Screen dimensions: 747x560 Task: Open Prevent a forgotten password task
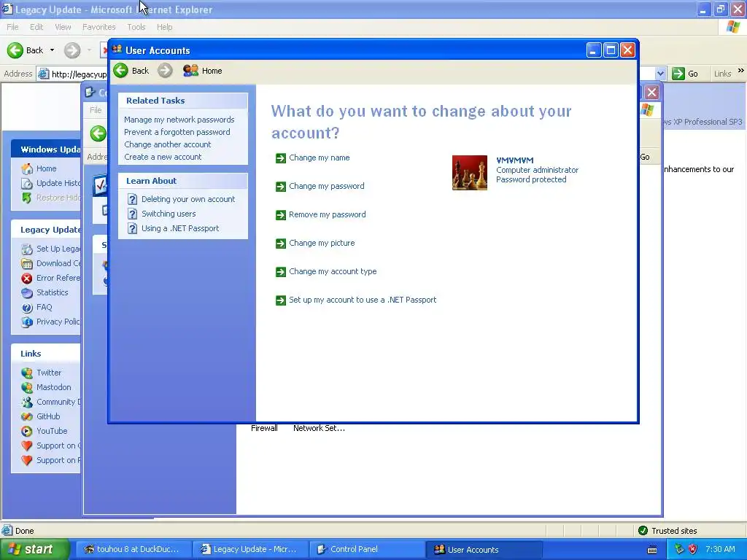177,132
